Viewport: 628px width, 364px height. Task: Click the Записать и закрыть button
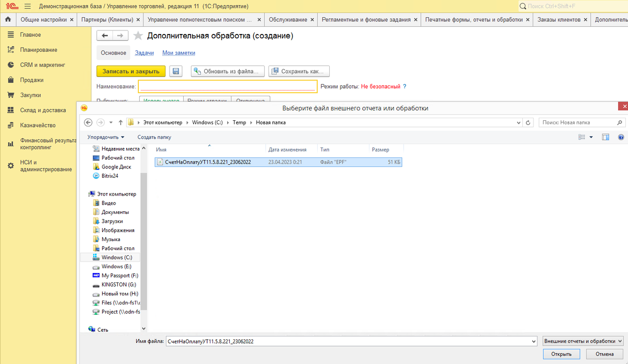point(131,71)
